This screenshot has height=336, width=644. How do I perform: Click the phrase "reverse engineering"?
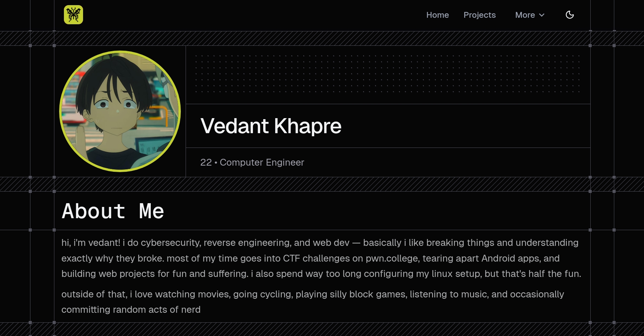point(247,243)
